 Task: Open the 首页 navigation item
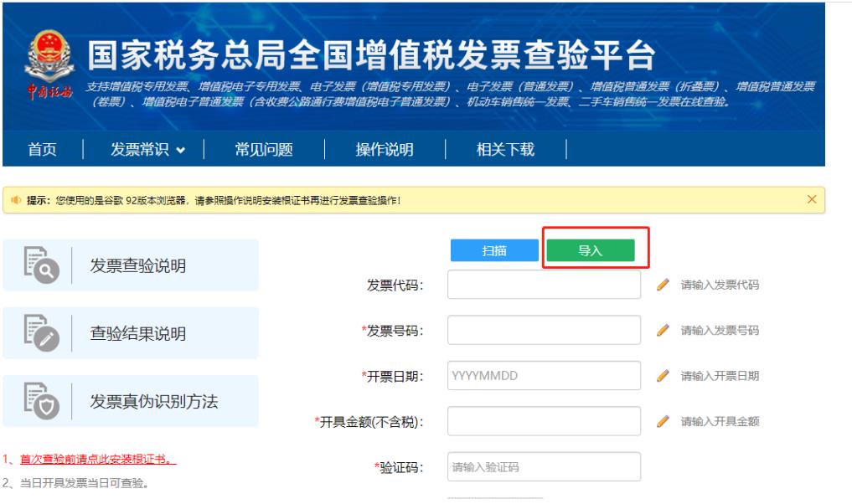[43, 150]
